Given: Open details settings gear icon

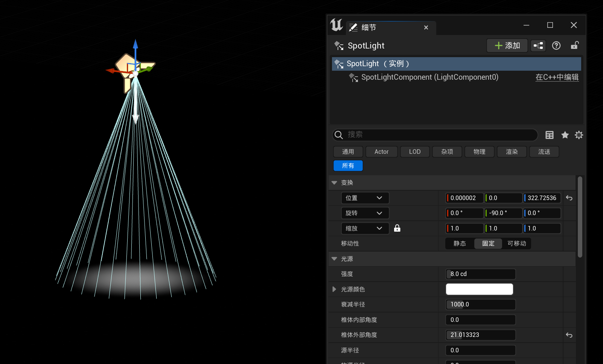Looking at the screenshot, I should (x=579, y=135).
